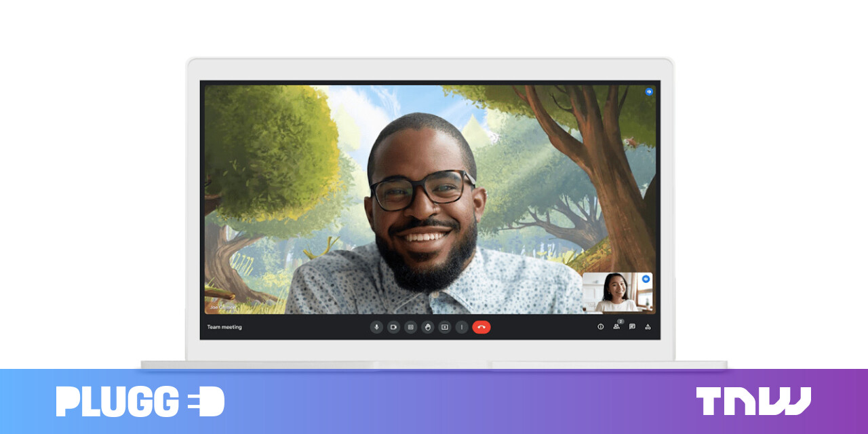Open the activities icon

click(x=648, y=327)
